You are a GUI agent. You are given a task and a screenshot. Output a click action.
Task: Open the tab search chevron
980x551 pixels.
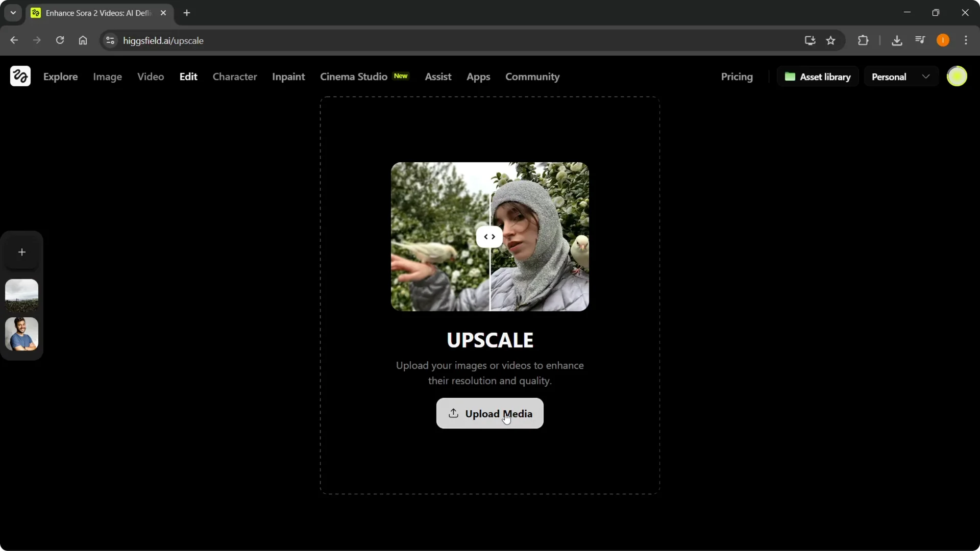(13, 13)
